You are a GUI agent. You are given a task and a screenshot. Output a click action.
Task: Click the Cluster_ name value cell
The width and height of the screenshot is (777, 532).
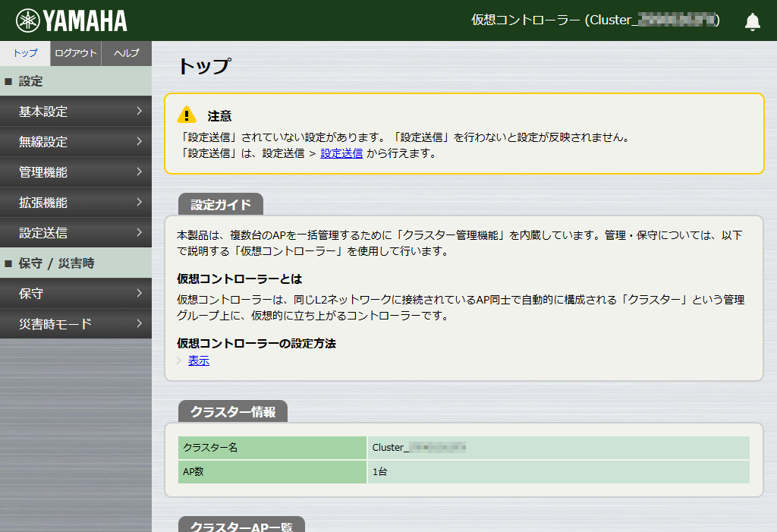point(558,448)
